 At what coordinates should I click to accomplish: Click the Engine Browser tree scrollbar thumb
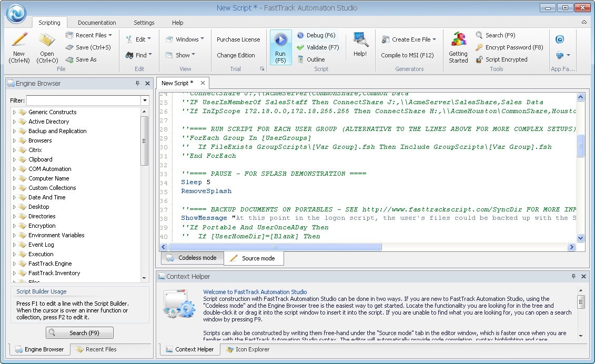144,141
